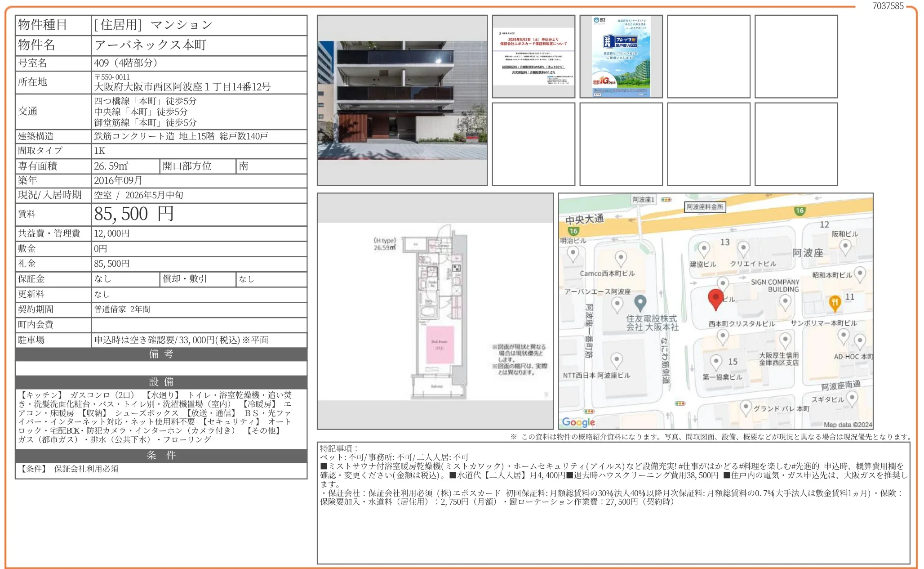Click the green route 16 badge near 明治ビル
Viewport: 924px width, 569px height.
pyautogui.click(x=573, y=231)
